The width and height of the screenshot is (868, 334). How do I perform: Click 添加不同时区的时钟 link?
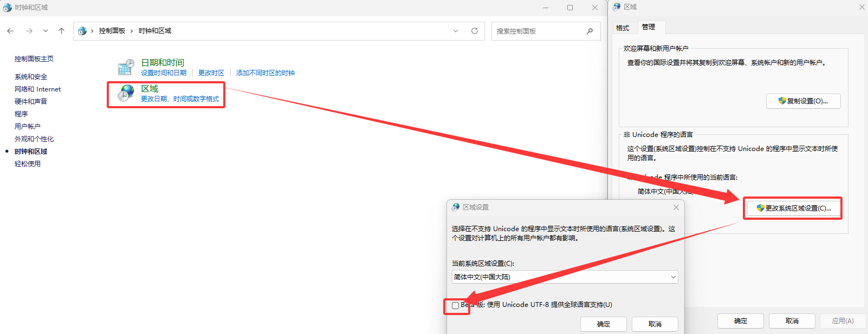[x=265, y=73]
